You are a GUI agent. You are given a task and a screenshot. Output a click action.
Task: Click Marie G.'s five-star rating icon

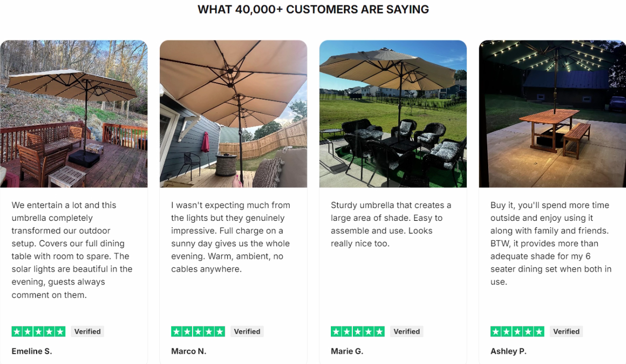pyautogui.click(x=358, y=331)
